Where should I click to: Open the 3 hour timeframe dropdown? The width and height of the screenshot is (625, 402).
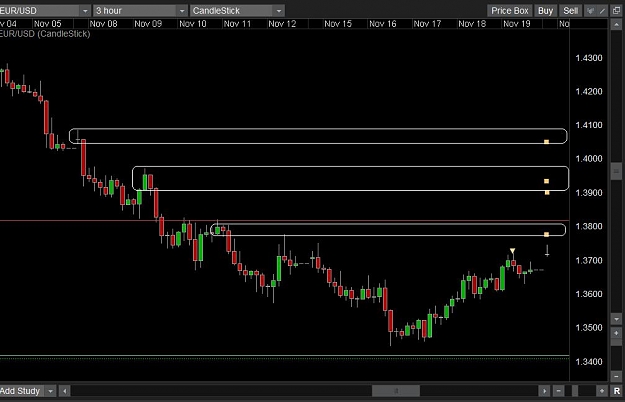[182, 11]
